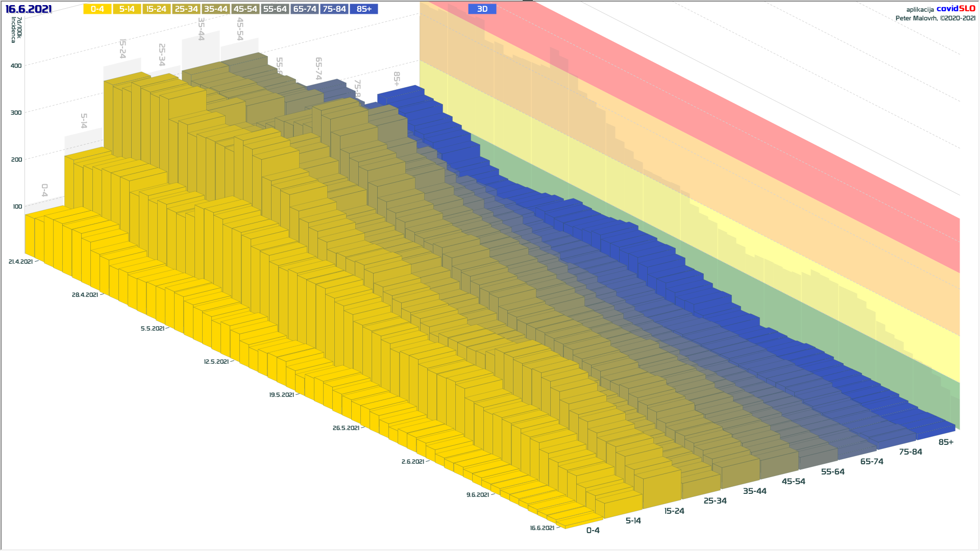The height and width of the screenshot is (551, 980).
Task: Click the 85+ label on the bottom axis
Action: [946, 442]
